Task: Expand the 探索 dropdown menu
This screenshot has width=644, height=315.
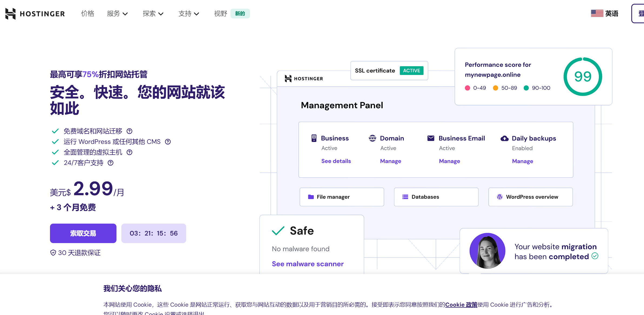Action: pyautogui.click(x=153, y=14)
